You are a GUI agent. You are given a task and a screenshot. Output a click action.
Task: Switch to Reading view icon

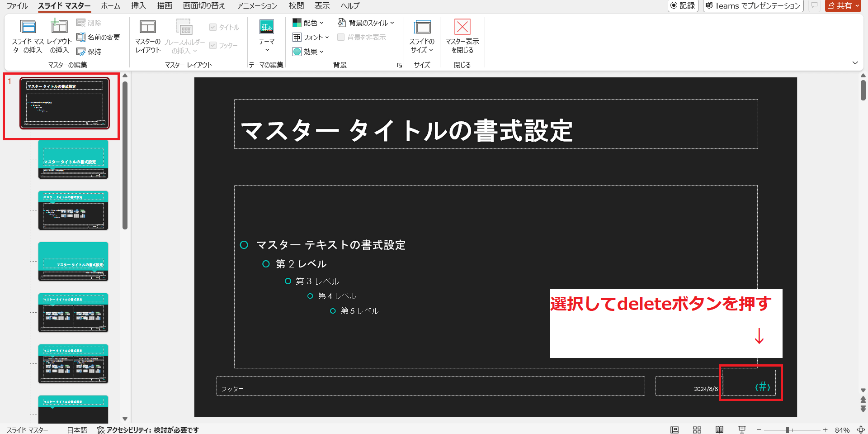click(x=720, y=429)
